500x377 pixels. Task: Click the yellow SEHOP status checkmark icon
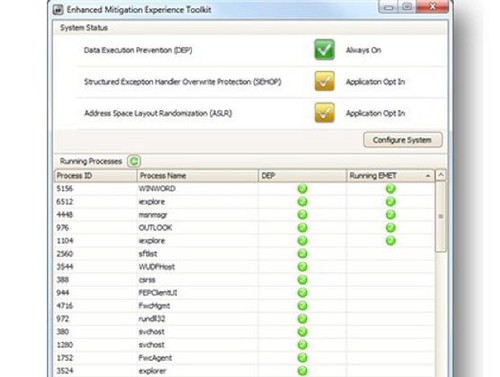click(324, 81)
